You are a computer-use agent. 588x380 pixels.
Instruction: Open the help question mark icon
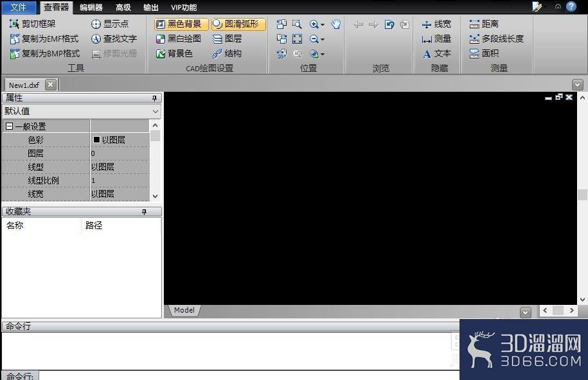(571, 6)
